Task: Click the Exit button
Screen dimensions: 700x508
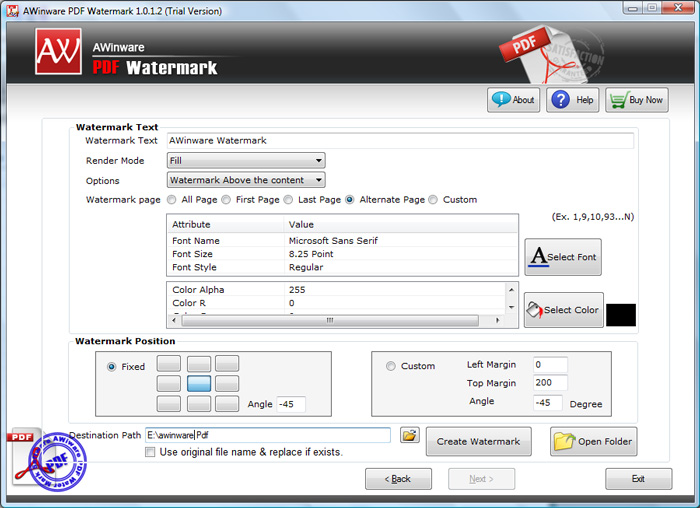Action: tap(638, 479)
